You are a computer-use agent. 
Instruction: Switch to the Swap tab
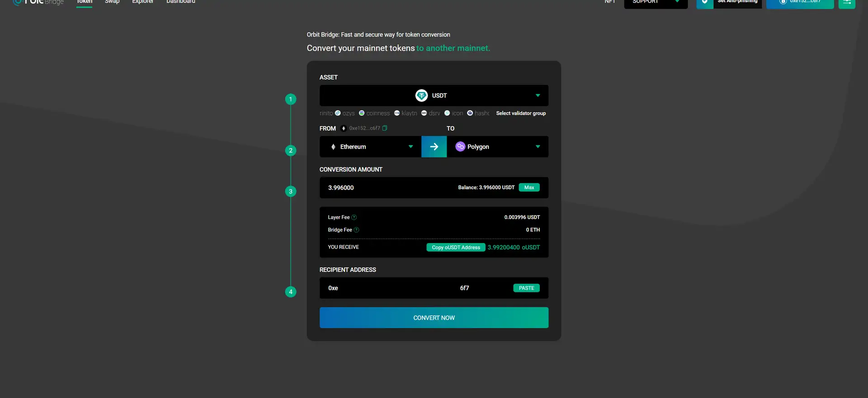(112, 2)
